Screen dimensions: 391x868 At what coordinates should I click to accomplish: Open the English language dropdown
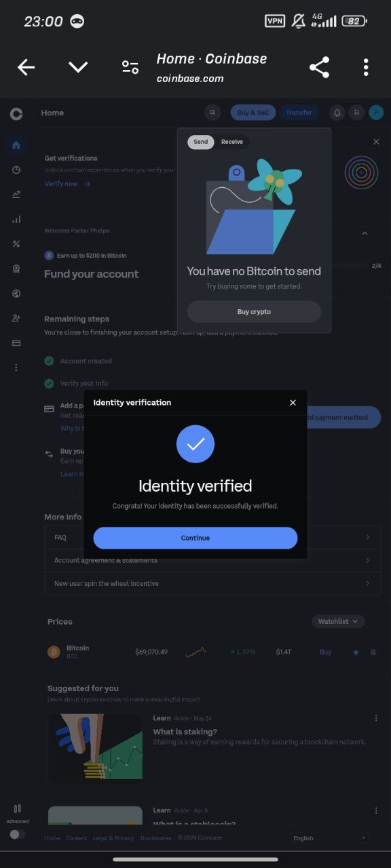(x=329, y=838)
